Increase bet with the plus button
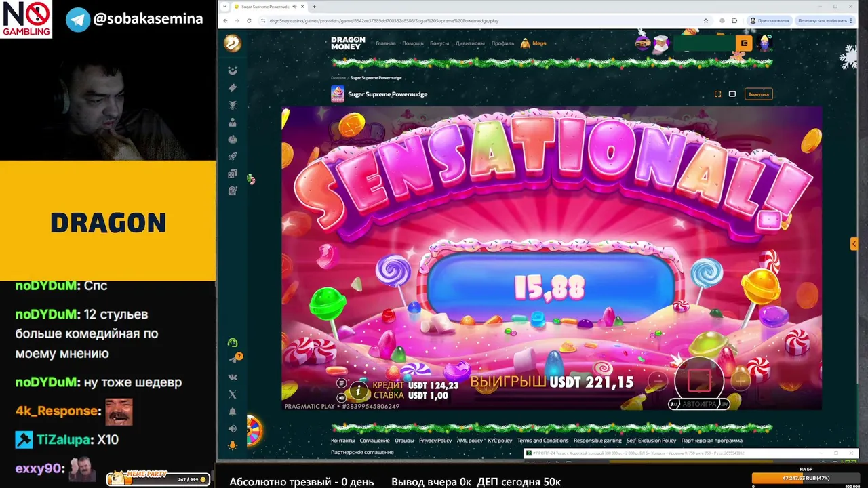The width and height of the screenshot is (868, 488). pos(741,381)
